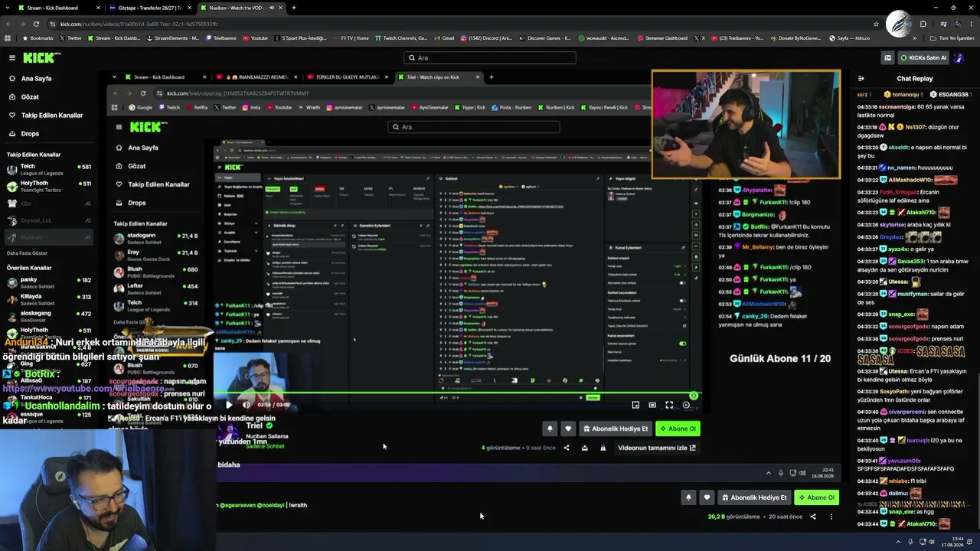Click Videonun tamamını izle link
This screenshot has width=980, height=551.
[657, 448]
